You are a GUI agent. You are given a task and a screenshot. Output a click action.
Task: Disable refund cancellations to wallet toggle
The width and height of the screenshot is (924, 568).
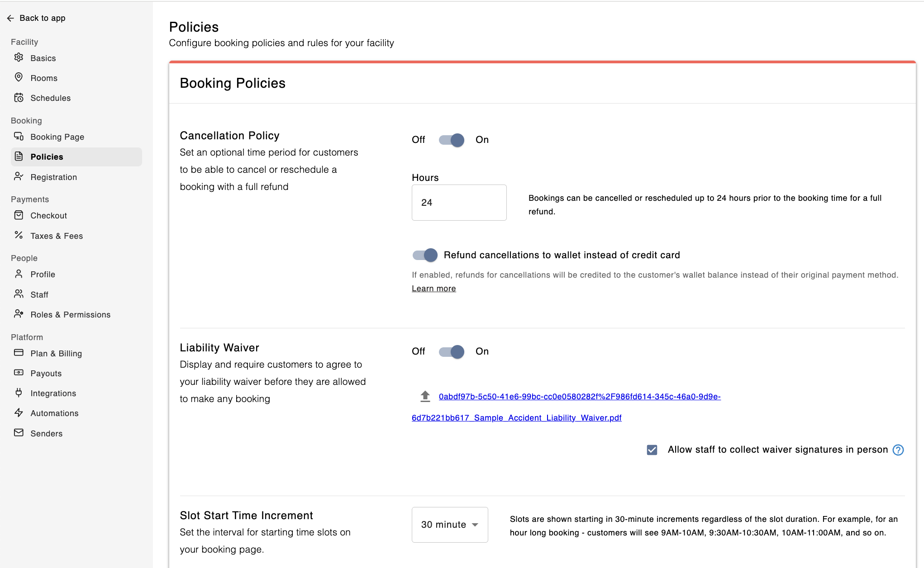425,256
